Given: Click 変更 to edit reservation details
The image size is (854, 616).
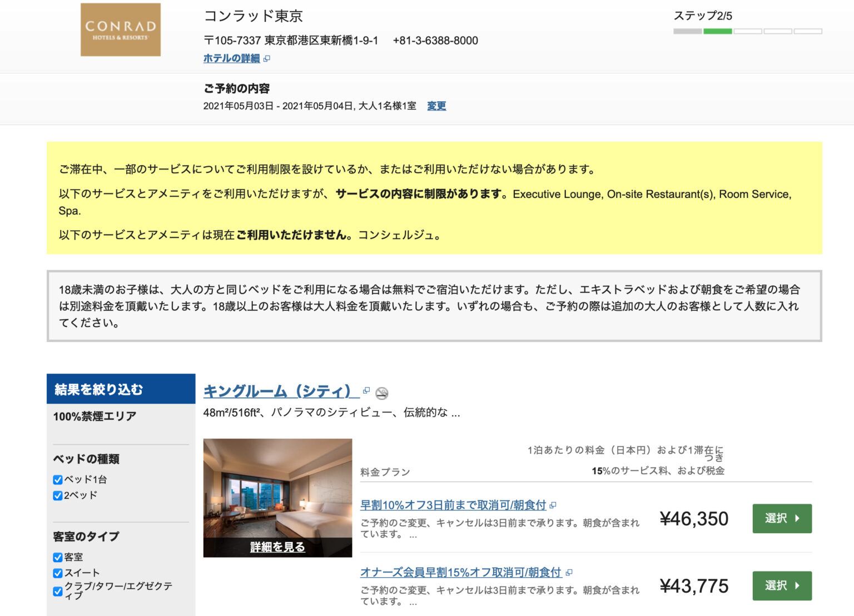Looking at the screenshot, I should 436,106.
